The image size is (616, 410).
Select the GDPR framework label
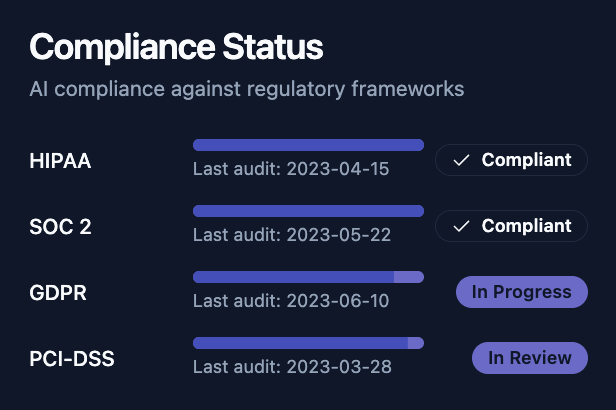pos(59,292)
